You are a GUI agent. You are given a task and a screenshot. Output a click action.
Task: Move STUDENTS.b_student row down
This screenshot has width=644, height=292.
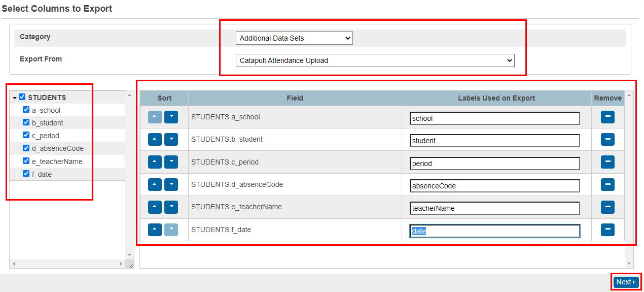click(171, 140)
